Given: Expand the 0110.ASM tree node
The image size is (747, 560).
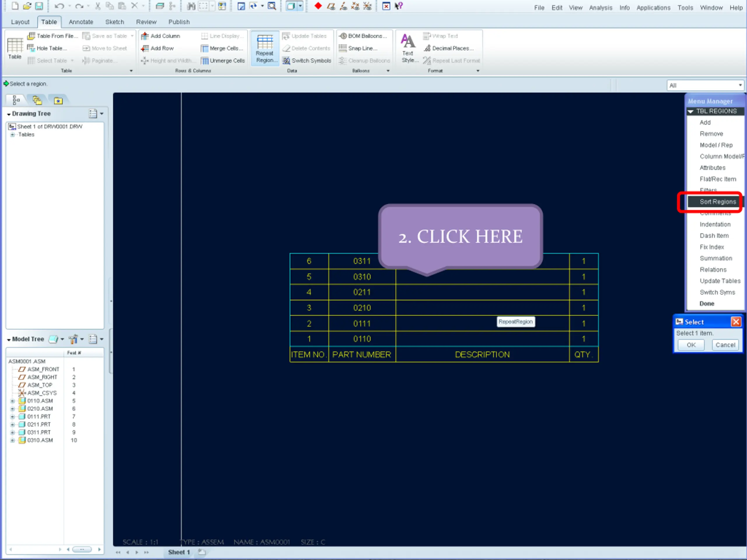Looking at the screenshot, I should (x=13, y=401).
